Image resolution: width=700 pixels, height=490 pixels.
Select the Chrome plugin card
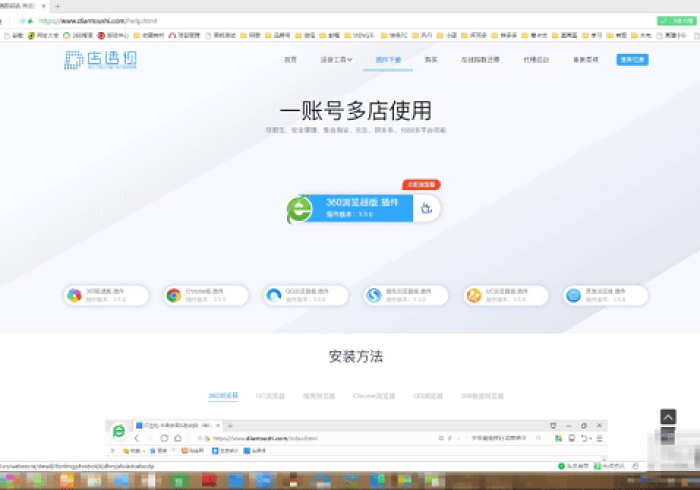click(x=206, y=295)
